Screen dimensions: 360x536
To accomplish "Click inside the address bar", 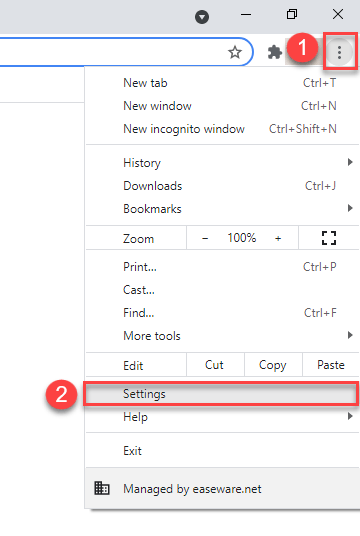I will (109, 52).
